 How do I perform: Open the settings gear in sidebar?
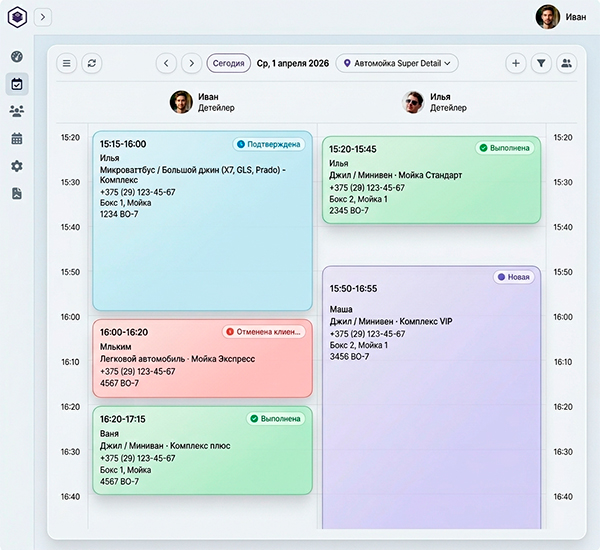tap(17, 166)
